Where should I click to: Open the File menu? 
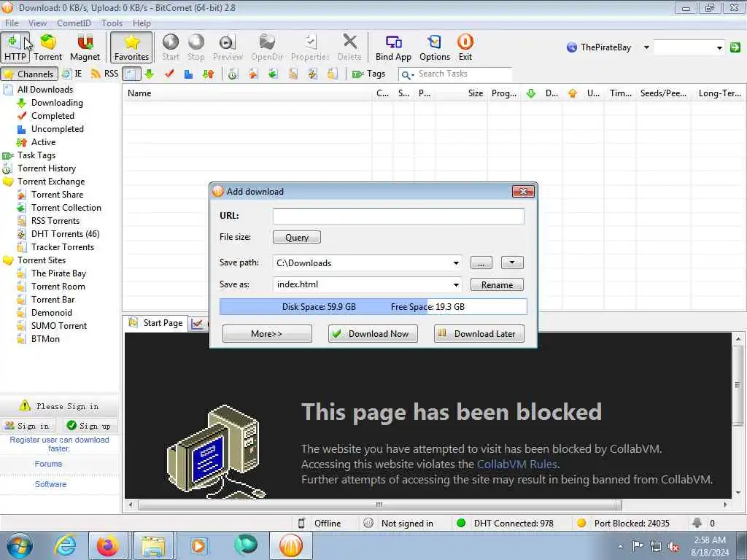12,23
